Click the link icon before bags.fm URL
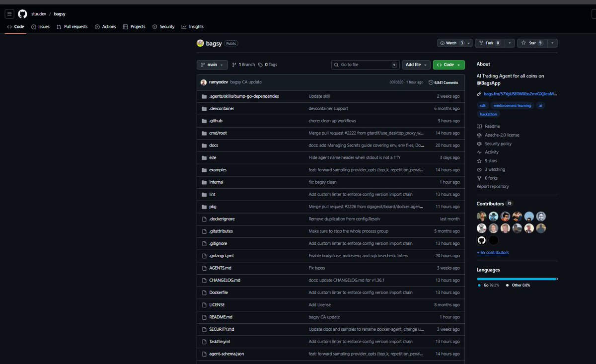 (x=479, y=93)
